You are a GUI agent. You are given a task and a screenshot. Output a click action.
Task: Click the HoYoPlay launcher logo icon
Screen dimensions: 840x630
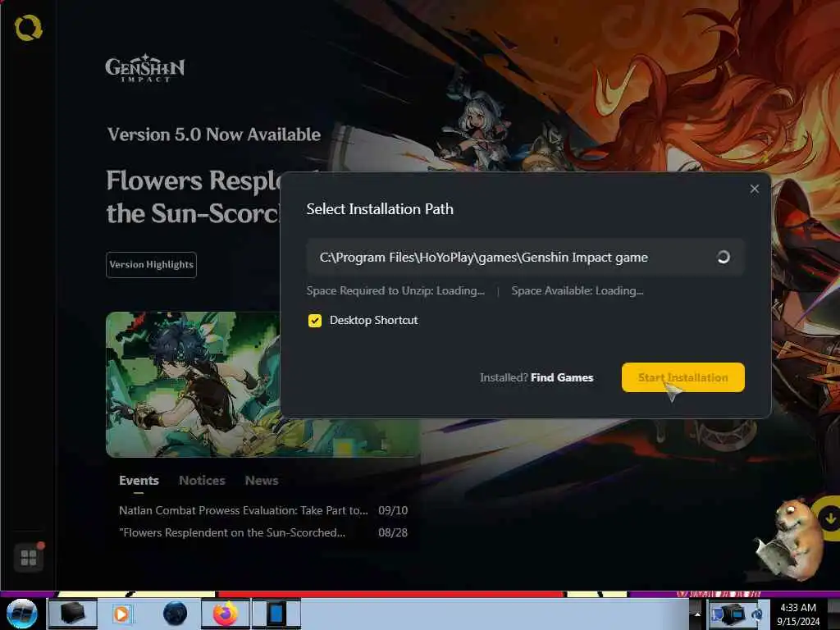[28, 27]
